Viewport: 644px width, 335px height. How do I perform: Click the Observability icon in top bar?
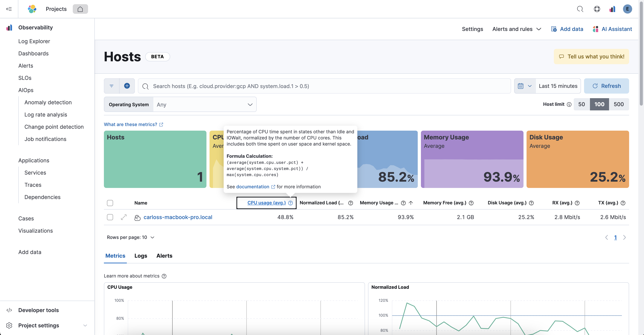click(x=612, y=9)
